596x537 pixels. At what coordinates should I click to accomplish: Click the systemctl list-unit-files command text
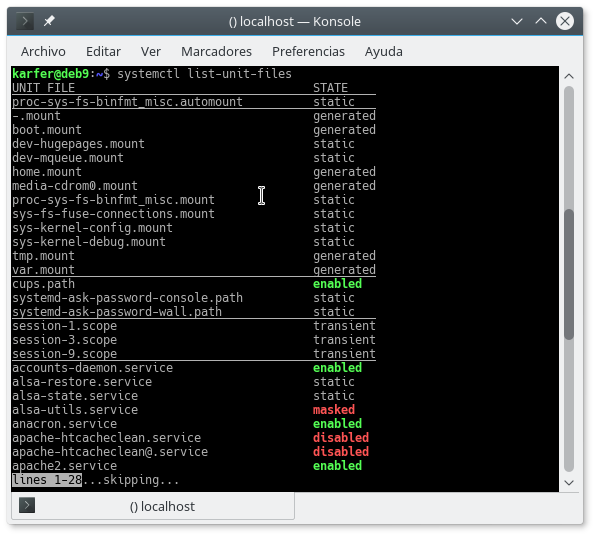204,74
